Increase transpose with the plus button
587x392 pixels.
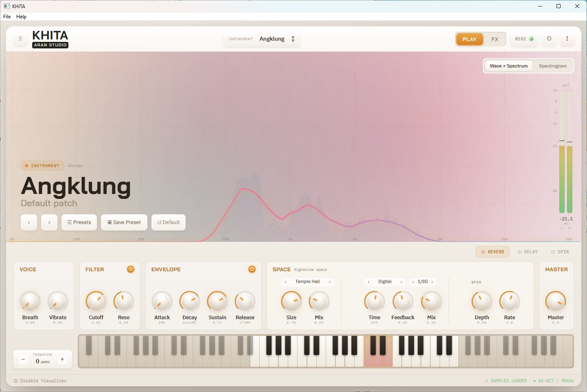point(62,359)
